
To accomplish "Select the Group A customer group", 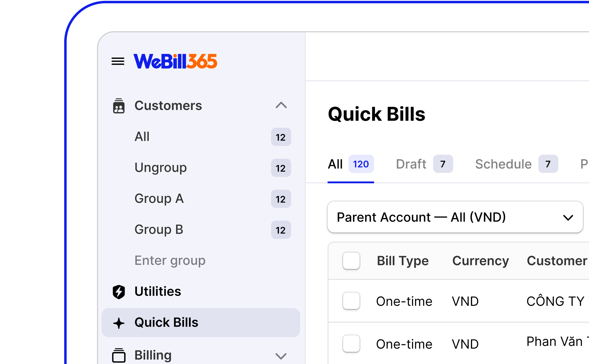I will click(159, 199).
